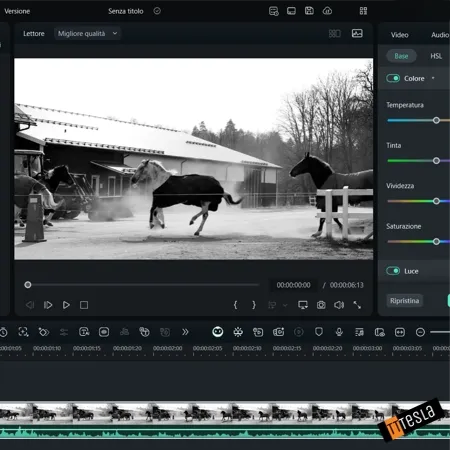The image size is (450, 450).
Task: Click the Tinta slider handle
Action: (436, 161)
